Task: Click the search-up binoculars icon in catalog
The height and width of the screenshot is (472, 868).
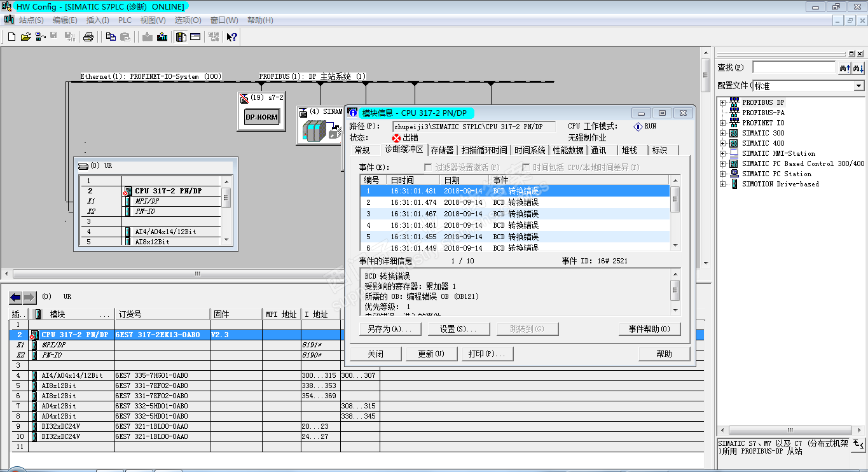Action: click(x=845, y=67)
